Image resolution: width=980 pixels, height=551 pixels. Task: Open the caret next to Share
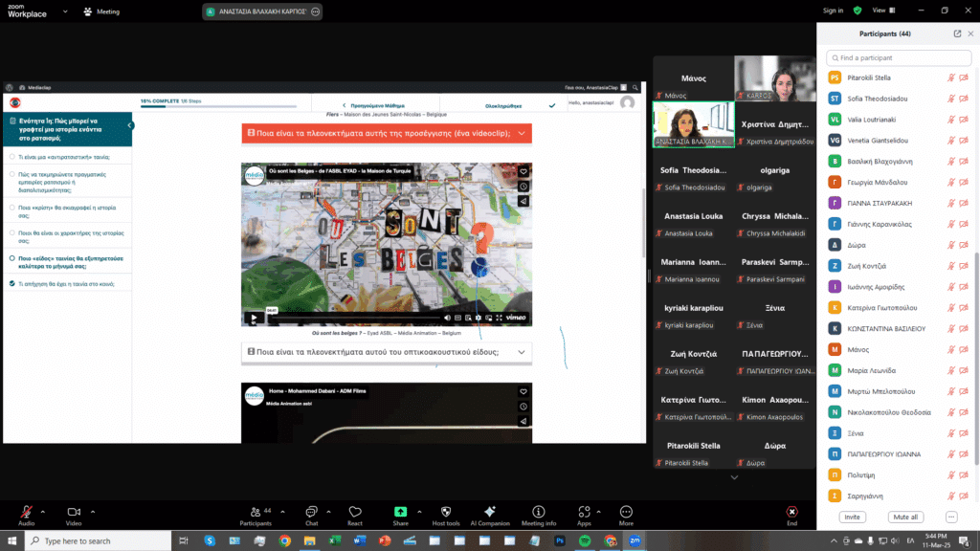tap(419, 513)
